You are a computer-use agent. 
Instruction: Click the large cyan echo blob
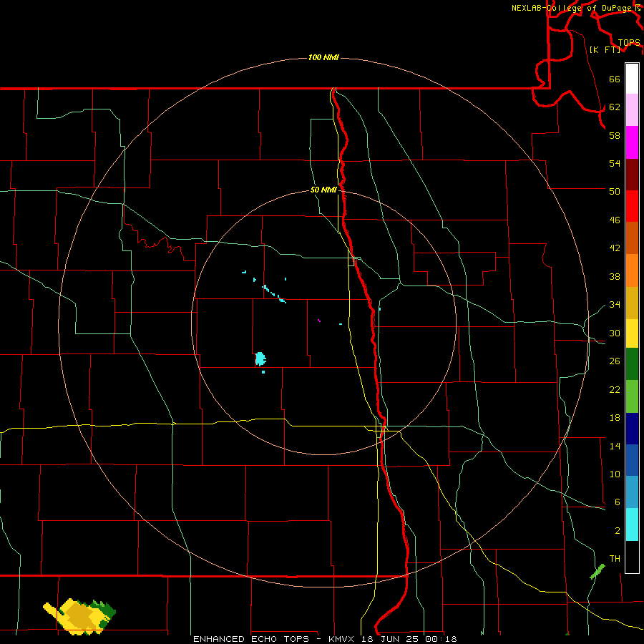[x=260, y=358]
